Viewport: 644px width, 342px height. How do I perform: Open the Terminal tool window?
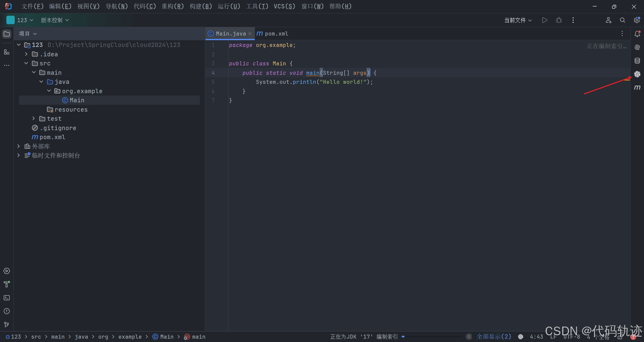point(7,298)
